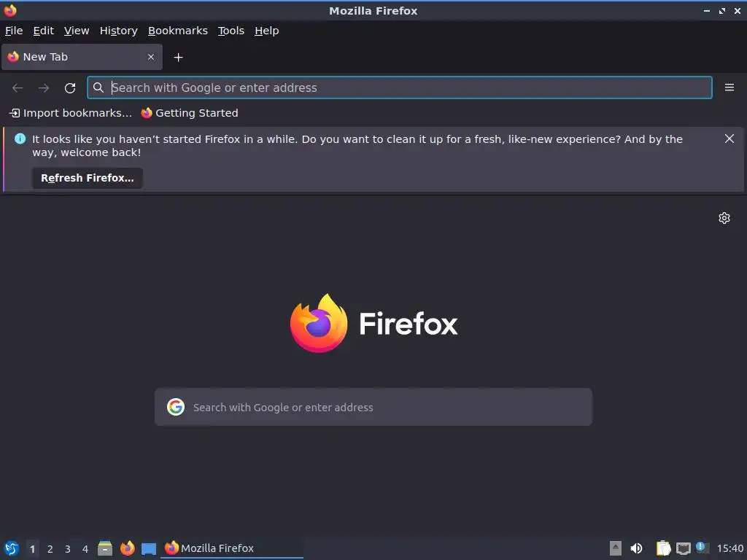Maximize the Firefox window
Image resolution: width=747 pixels, height=560 pixels.
722,10
